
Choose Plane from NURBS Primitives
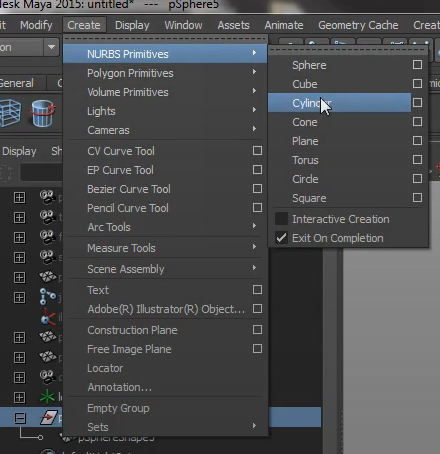(339, 141)
